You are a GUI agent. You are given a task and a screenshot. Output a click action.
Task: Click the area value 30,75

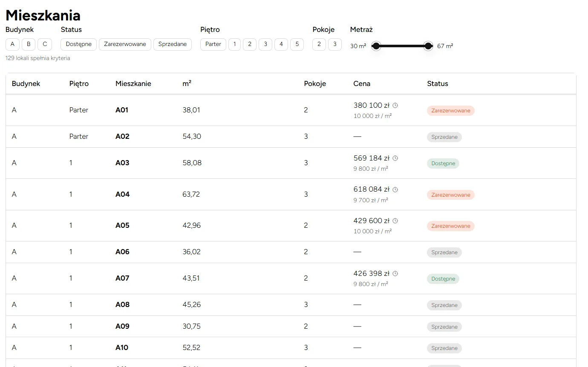pyautogui.click(x=192, y=326)
